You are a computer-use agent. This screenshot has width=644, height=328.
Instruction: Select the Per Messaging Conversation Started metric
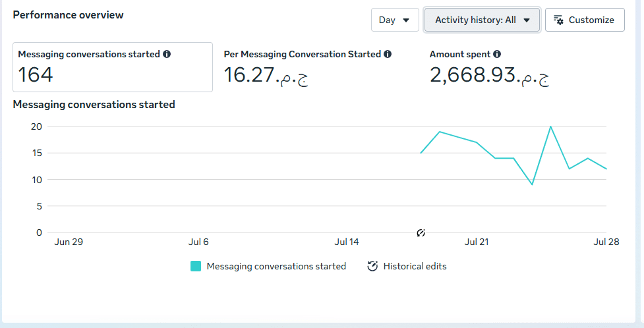pos(308,67)
